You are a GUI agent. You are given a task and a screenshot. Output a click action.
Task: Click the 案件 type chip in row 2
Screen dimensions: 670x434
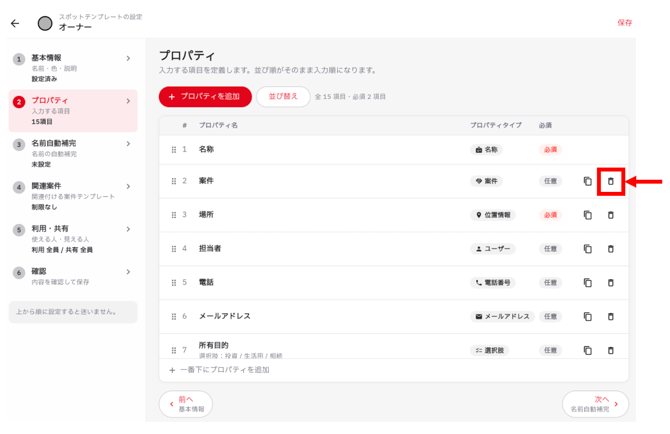[486, 181]
